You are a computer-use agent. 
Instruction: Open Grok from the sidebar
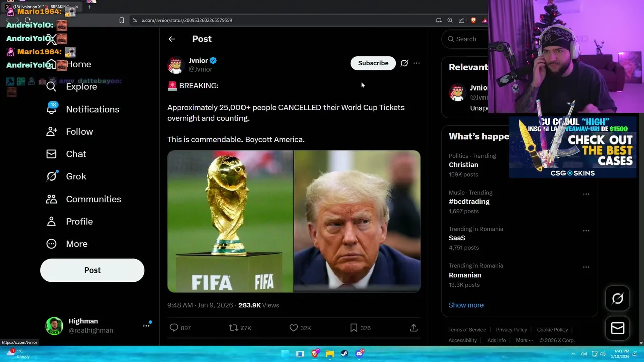pos(66,176)
